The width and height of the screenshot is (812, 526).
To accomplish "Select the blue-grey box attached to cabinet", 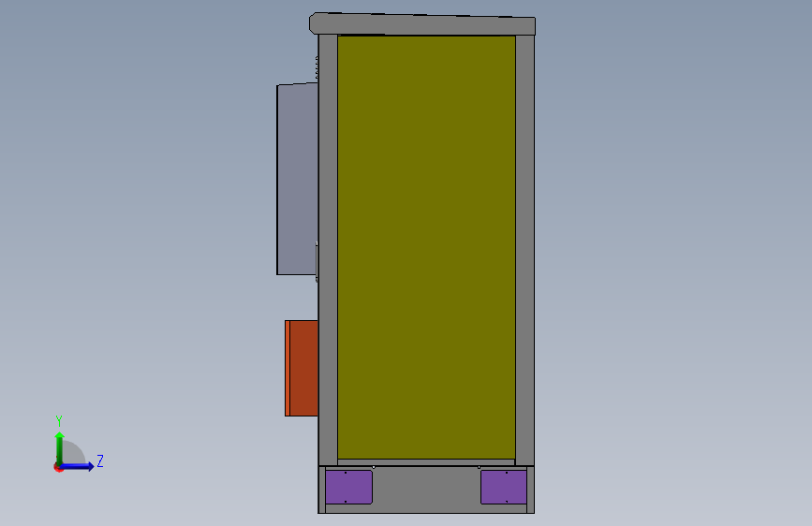I will click(297, 179).
